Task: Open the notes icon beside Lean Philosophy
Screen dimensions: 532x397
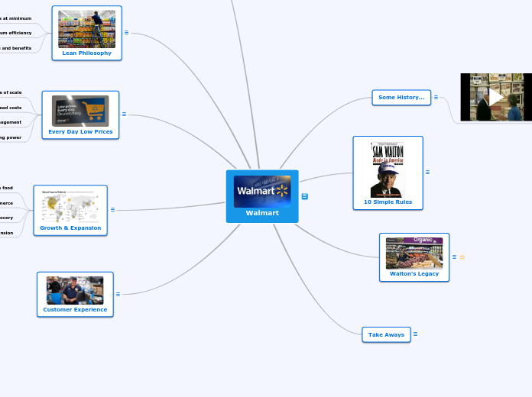Action: [127, 33]
